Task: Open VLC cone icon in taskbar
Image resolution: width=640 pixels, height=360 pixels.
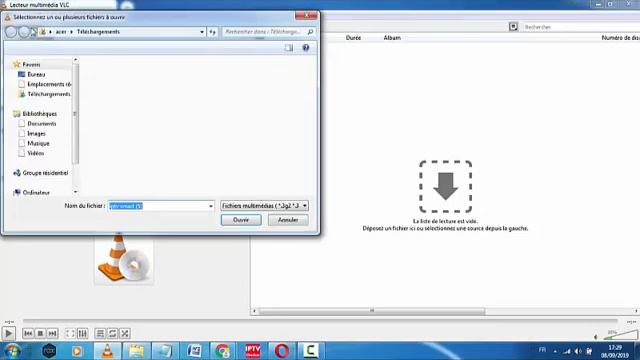Action: coord(107,351)
